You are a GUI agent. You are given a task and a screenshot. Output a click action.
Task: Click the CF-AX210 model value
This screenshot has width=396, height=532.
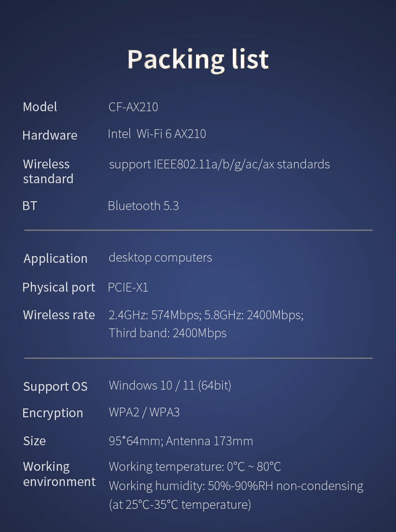click(x=133, y=107)
